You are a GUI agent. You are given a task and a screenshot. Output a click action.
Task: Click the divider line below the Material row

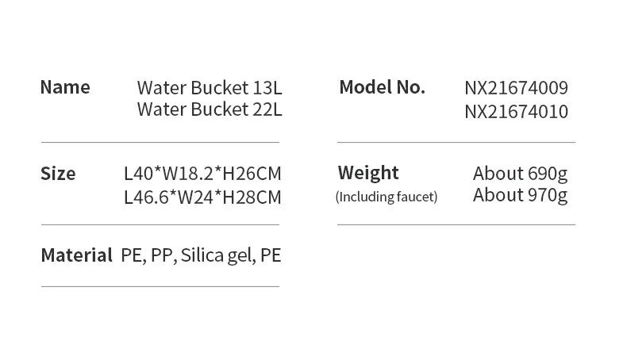pyautogui.click(x=160, y=286)
